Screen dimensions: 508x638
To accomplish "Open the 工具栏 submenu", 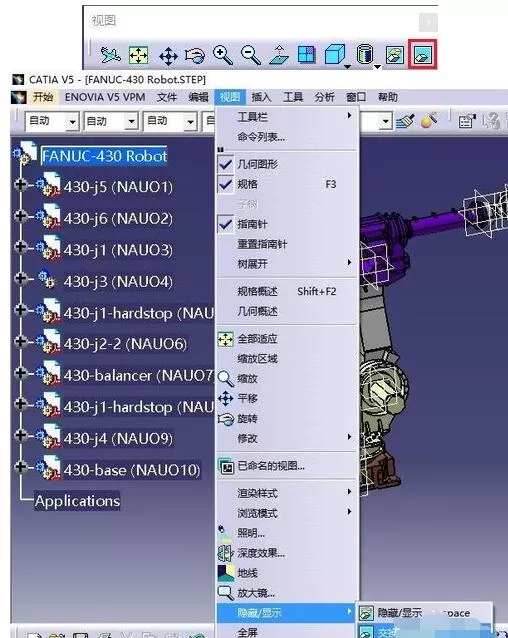I will coord(287,117).
